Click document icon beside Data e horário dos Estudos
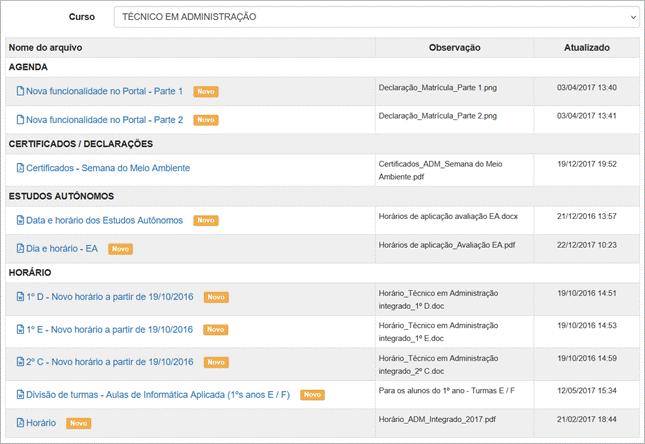 (20, 220)
